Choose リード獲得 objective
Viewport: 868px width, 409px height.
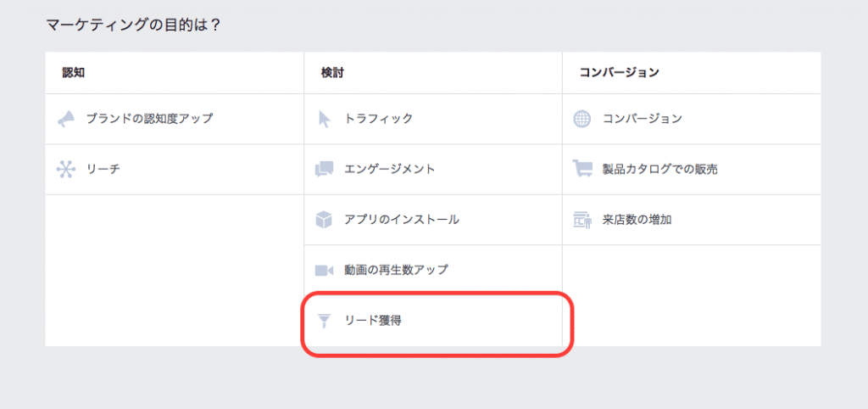point(433,321)
